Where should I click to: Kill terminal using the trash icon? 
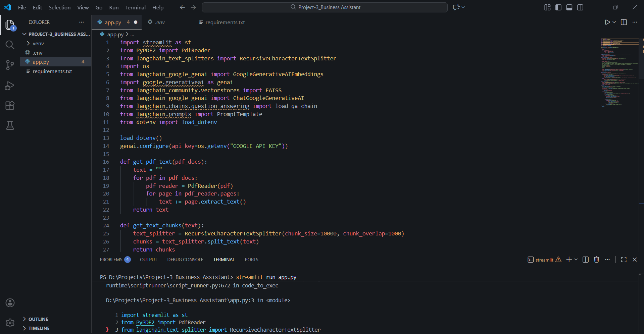[596, 260]
